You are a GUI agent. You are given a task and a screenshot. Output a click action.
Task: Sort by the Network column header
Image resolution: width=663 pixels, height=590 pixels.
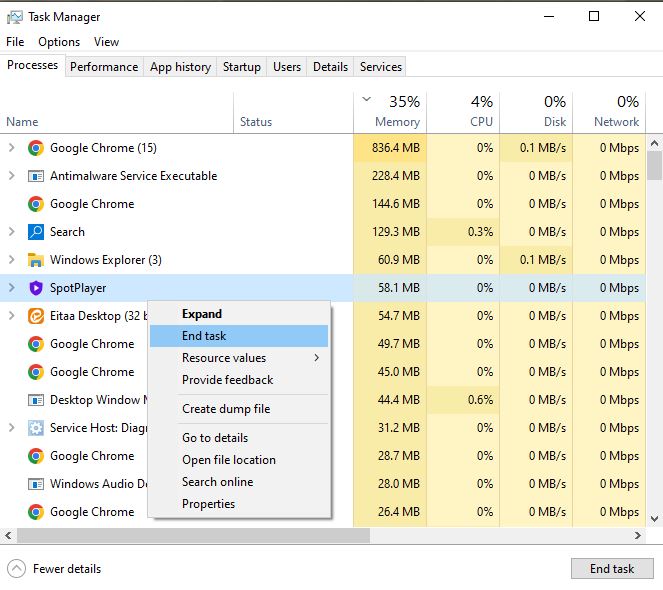pyautogui.click(x=609, y=113)
